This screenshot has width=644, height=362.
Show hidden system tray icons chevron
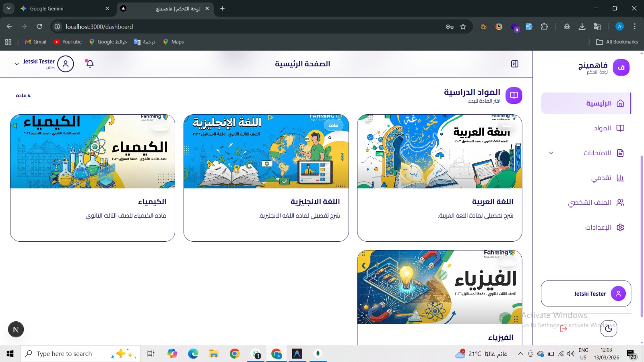click(x=520, y=354)
